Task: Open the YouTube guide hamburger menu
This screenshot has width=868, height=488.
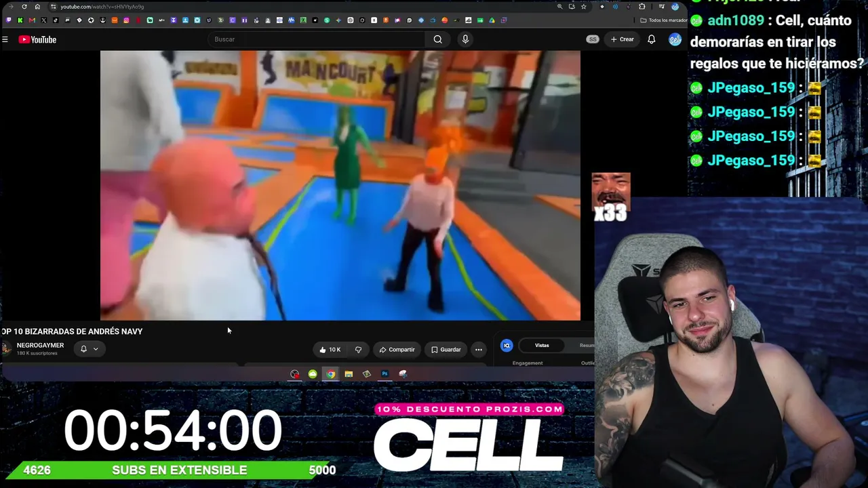Action: (x=5, y=40)
